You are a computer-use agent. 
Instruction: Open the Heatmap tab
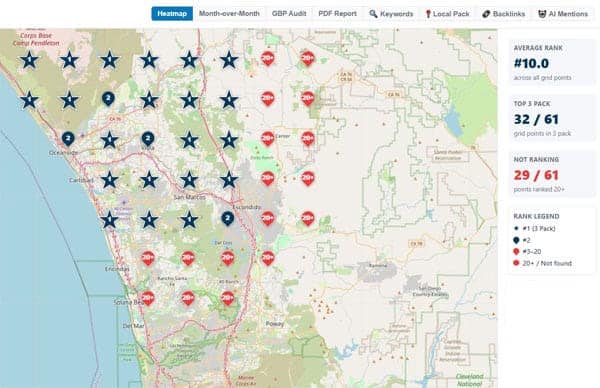click(172, 14)
